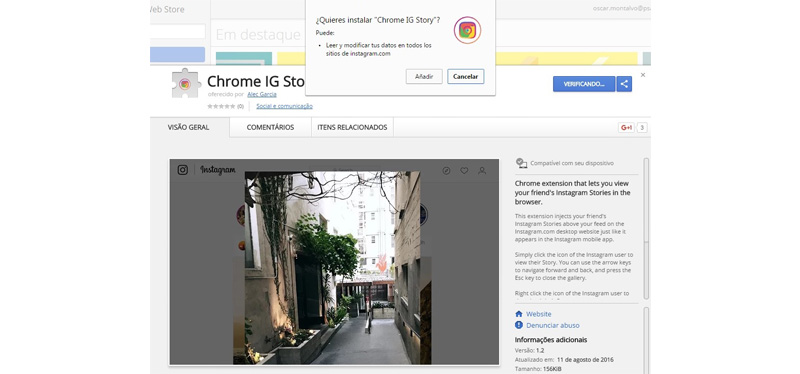Click the Versão: 1.2 text
800x374 pixels.
coord(530,351)
